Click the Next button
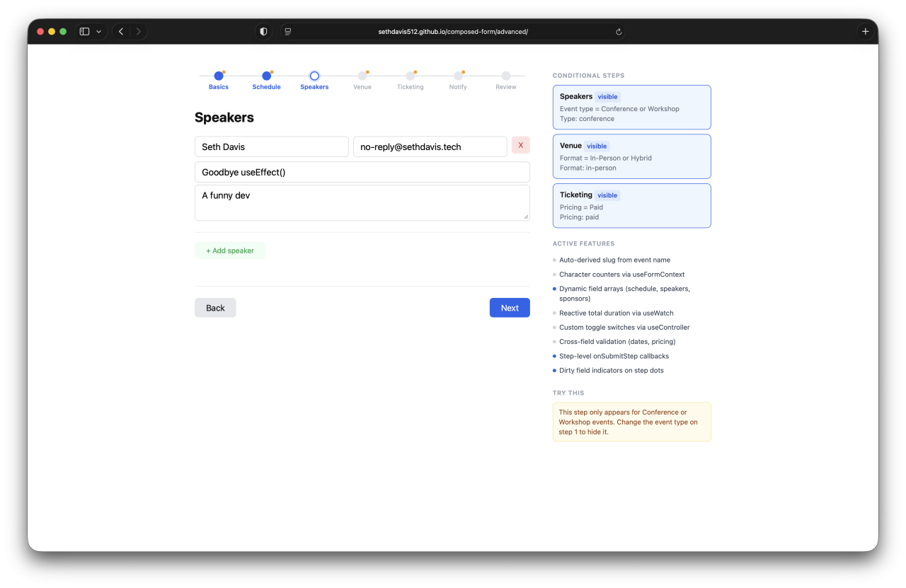 (x=510, y=308)
